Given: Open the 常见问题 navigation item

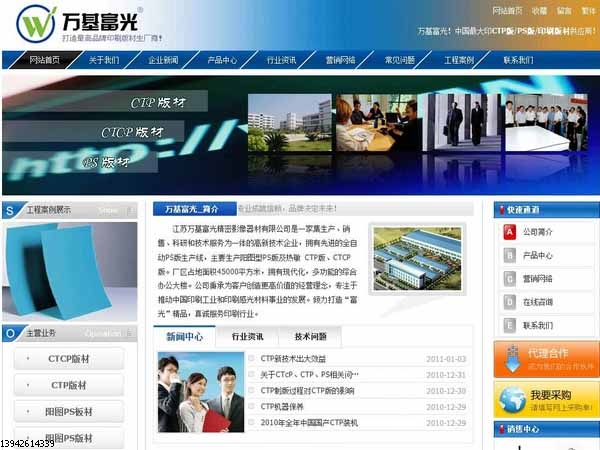Looking at the screenshot, I should click(400, 60).
